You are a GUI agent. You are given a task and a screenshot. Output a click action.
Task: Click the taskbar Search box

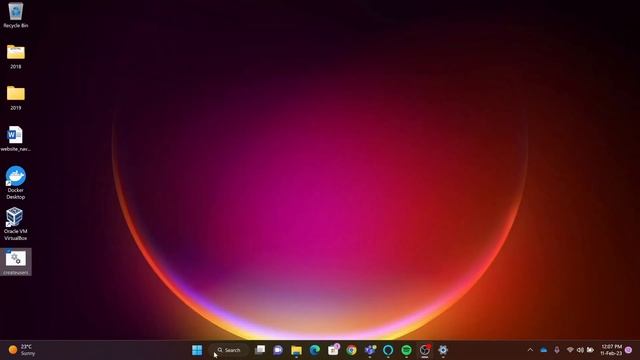pos(229,350)
